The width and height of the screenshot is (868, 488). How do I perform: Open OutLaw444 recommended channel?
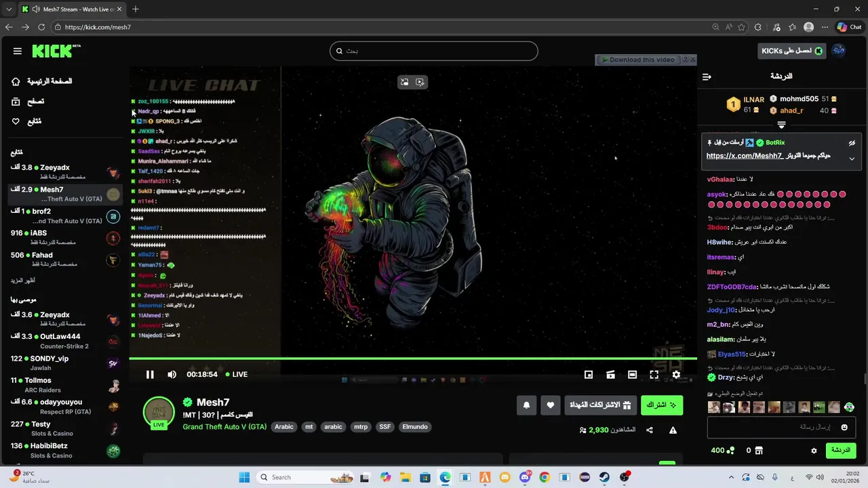[65, 341]
